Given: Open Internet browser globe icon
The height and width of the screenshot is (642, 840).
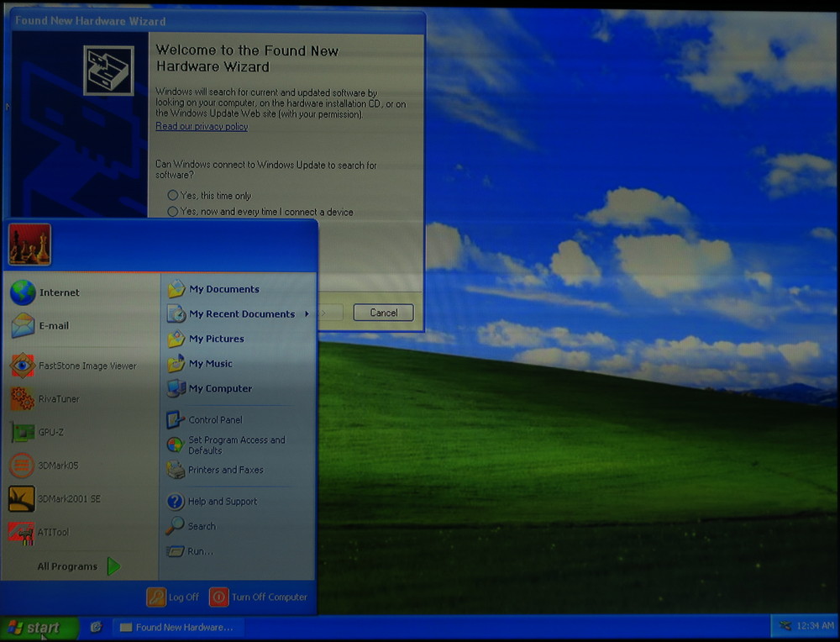Looking at the screenshot, I should [x=23, y=292].
